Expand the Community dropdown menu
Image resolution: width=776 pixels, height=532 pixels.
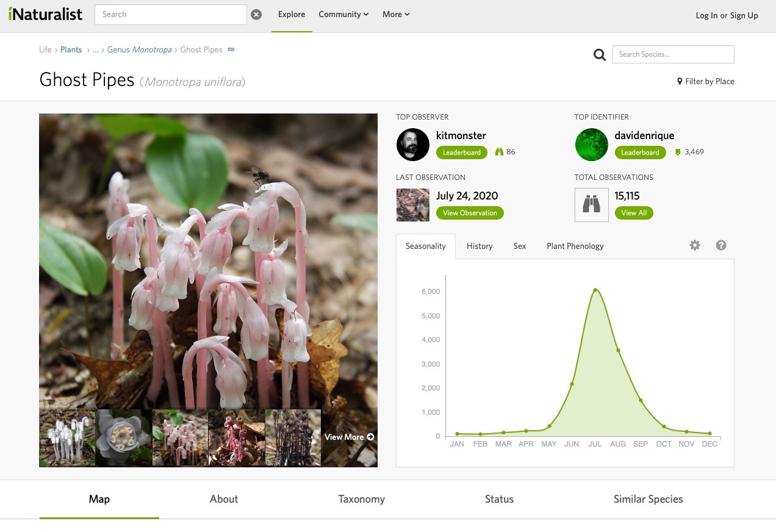pyautogui.click(x=343, y=15)
